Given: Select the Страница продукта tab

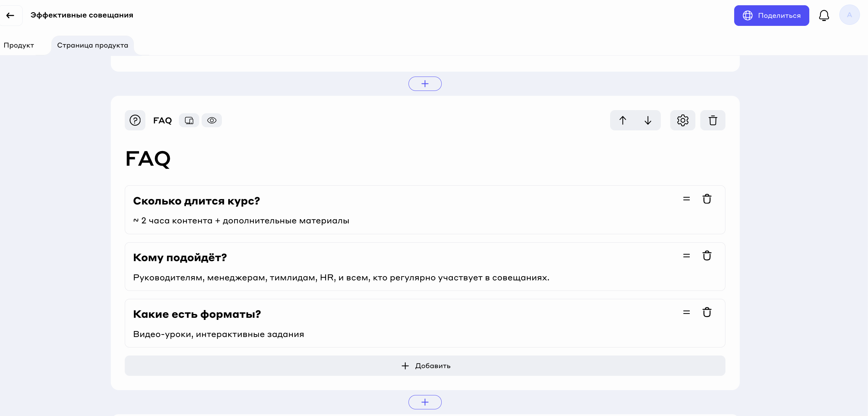Looking at the screenshot, I should pyautogui.click(x=93, y=45).
